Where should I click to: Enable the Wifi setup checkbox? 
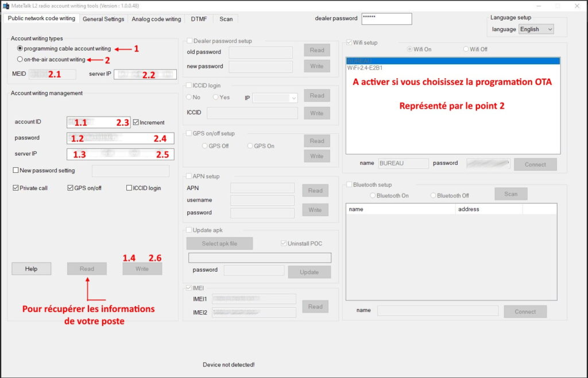click(348, 42)
